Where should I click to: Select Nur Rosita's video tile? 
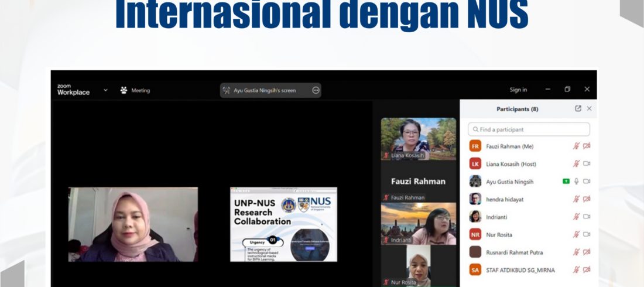pos(418,265)
